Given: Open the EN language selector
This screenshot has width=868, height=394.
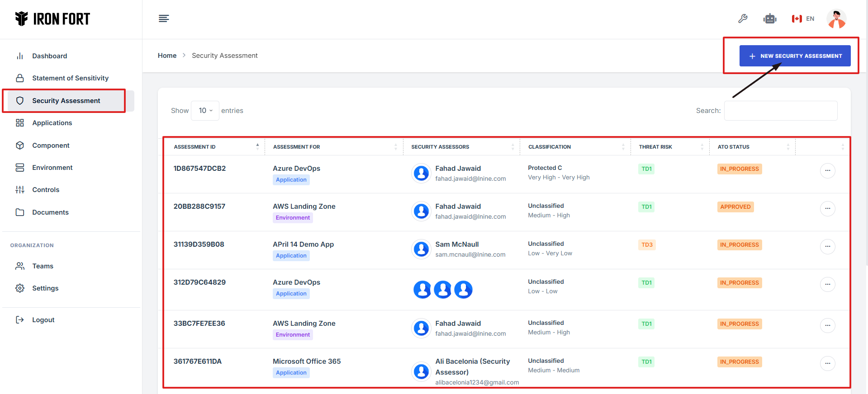Looking at the screenshot, I should coord(803,19).
